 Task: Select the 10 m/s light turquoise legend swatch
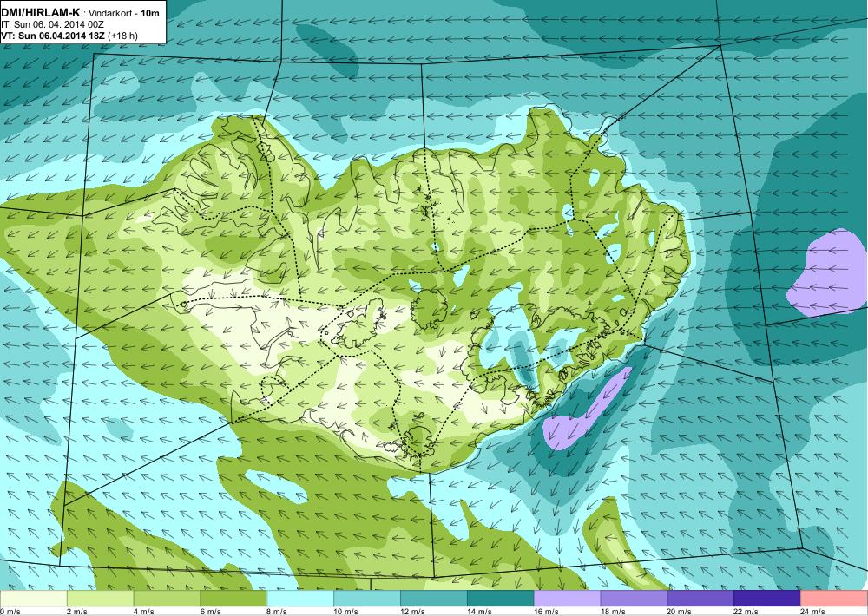367,599
